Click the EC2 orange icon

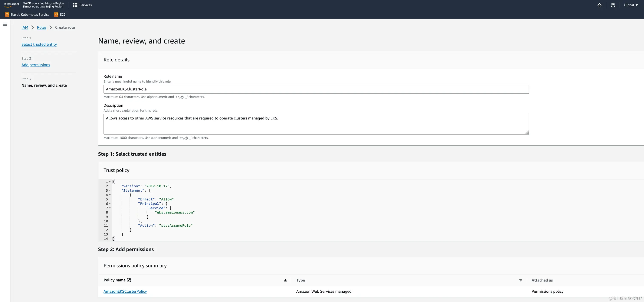point(56,15)
